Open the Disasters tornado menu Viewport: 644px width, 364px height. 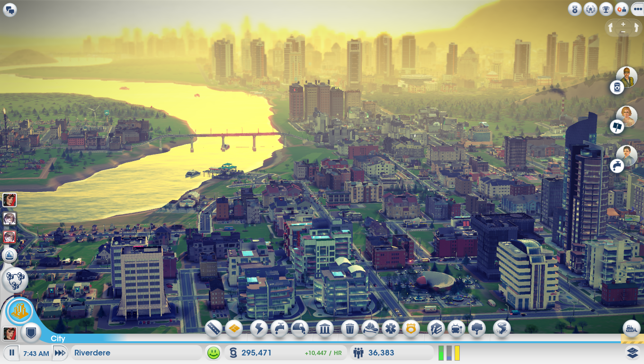pyautogui.click(x=501, y=328)
